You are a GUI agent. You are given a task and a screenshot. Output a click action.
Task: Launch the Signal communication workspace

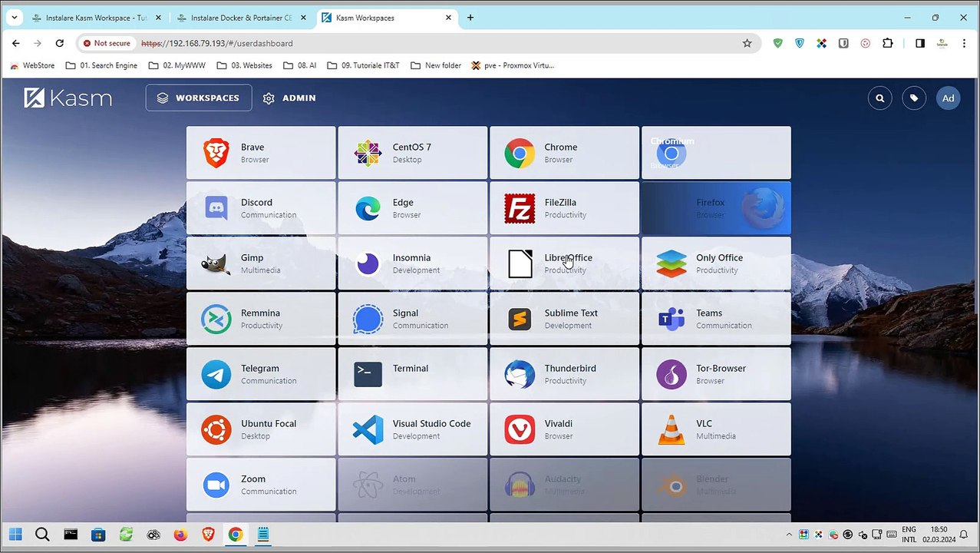413,319
